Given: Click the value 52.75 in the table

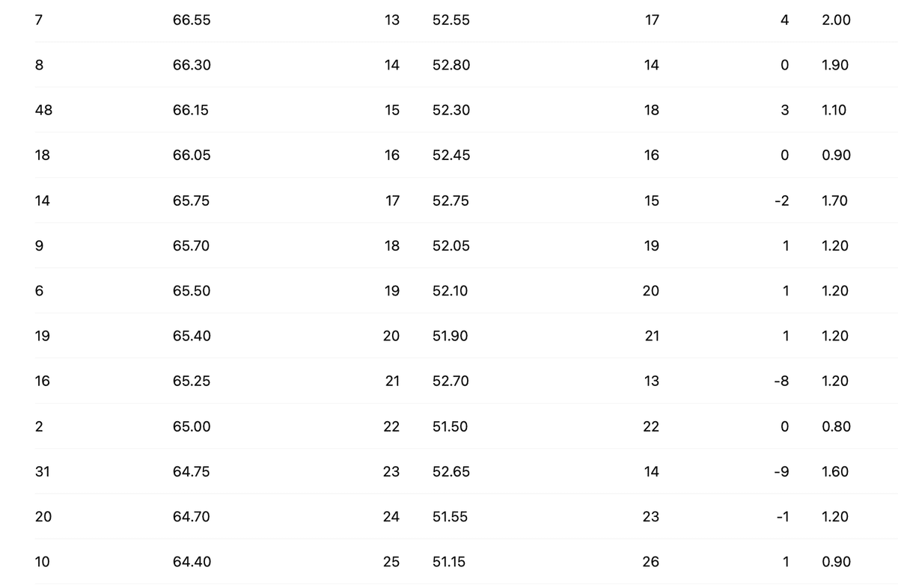Looking at the screenshot, I should [x=451, y=200].
